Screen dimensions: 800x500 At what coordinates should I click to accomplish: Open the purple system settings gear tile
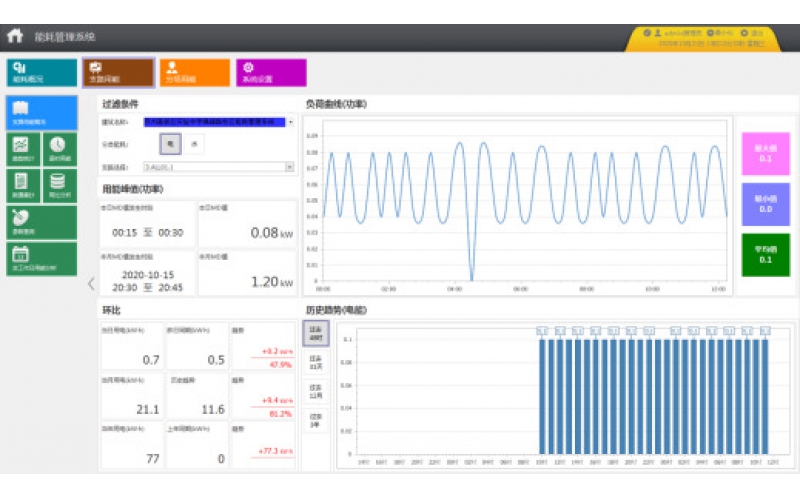(257, 72)
